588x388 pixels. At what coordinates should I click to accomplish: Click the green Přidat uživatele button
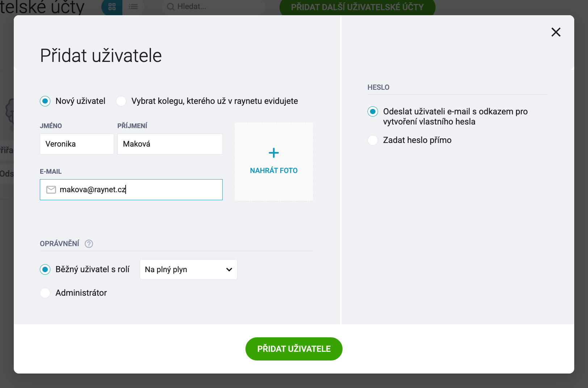point(294,349)
